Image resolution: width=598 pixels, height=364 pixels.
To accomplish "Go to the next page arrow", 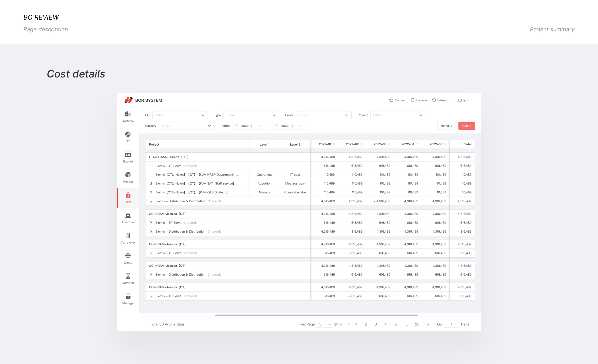I will (x=428, y=324).
